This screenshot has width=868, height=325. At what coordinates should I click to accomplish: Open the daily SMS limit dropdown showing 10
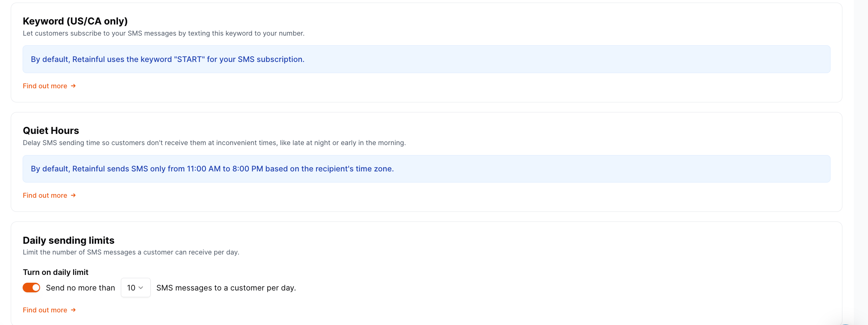coord(135,288)
